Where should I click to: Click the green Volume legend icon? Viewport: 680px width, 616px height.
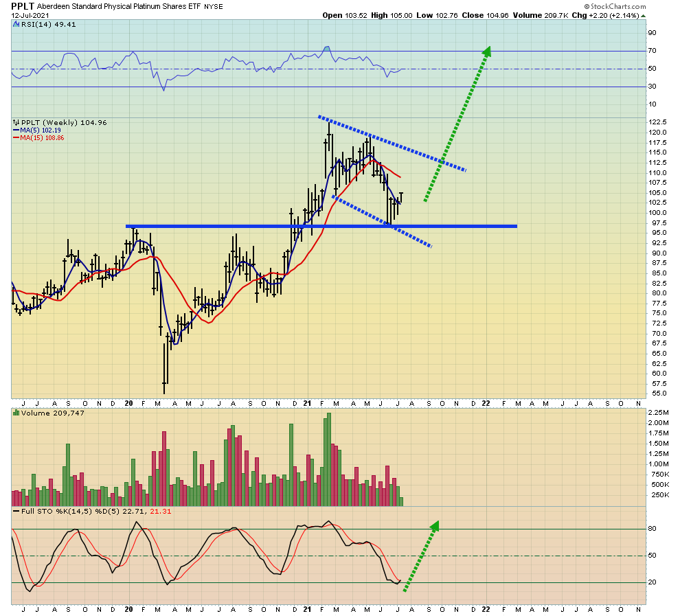(x=16, y=413)
